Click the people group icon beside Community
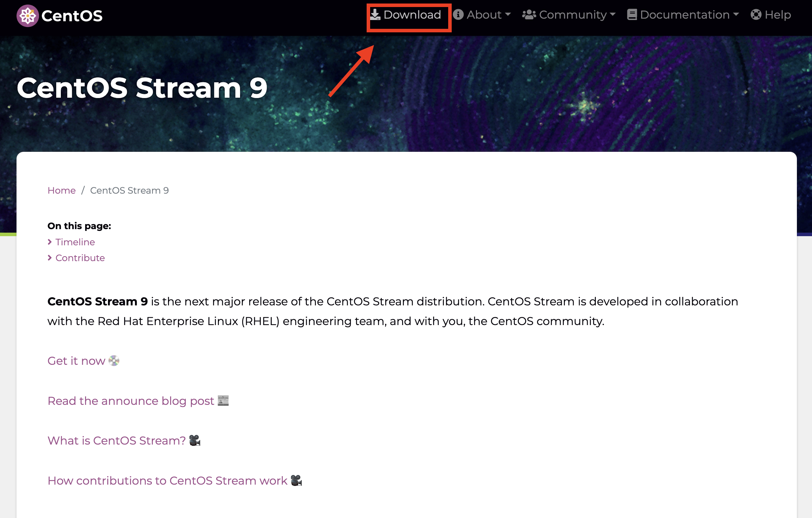Screen dimensions: 812x518 529,14
